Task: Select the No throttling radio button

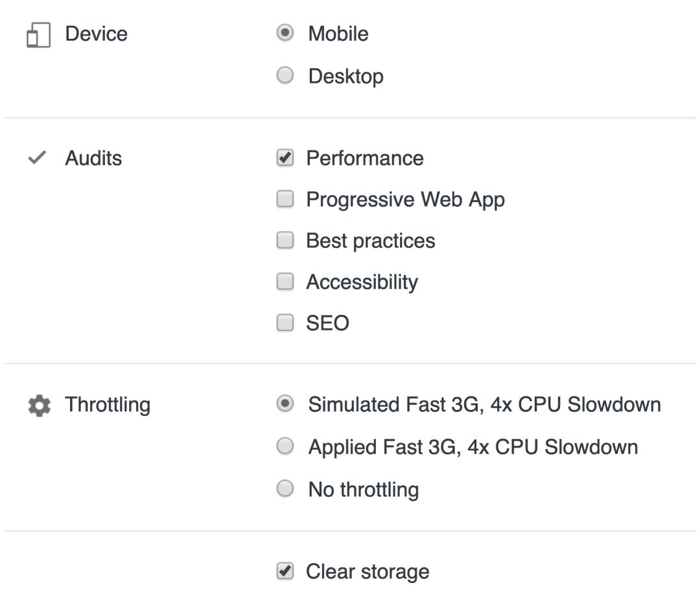Action: (285, 488)
